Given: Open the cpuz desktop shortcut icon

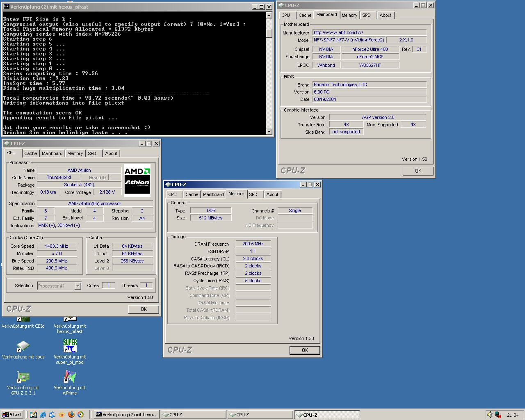Looking at the screenshot, I should [23, 347].
